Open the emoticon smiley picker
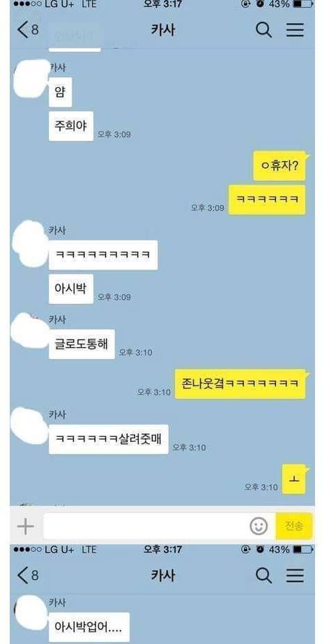This screenshot has height=644, width=322. [x=259, y=526]
